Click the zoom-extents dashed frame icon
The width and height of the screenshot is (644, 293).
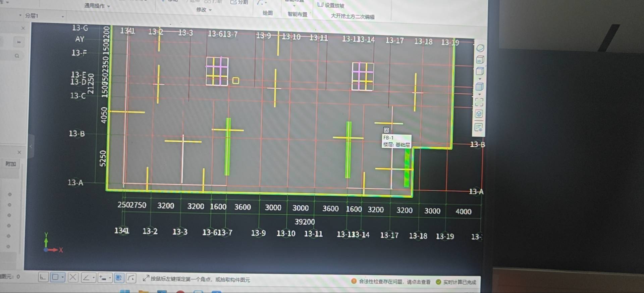pos(479,102)
